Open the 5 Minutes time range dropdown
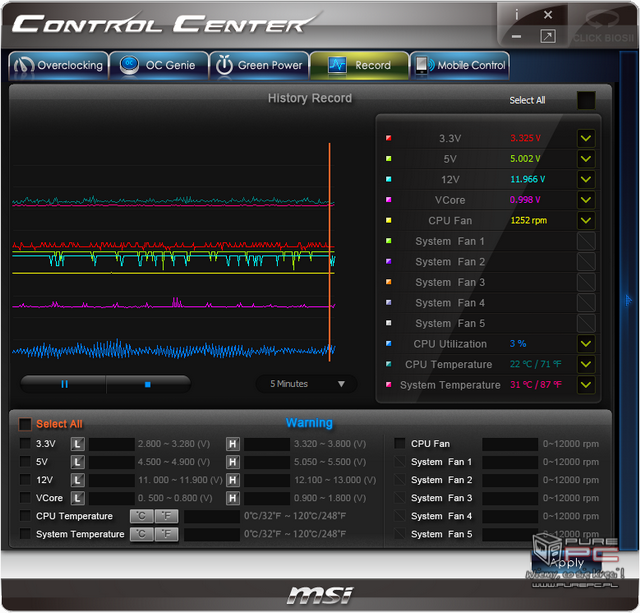The height and width of the screenshot is (613, 640). [307, 384]
